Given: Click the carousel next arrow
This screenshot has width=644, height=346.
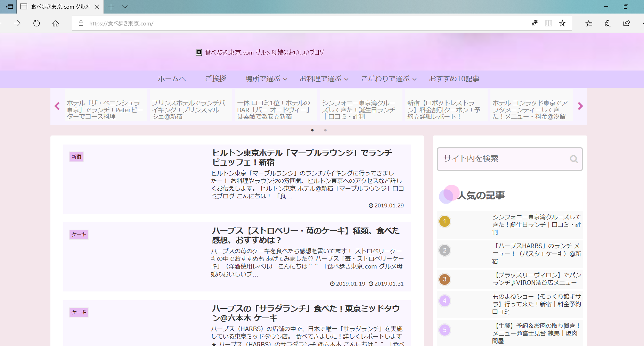Looking at the screenshot, I should [580, 106].
